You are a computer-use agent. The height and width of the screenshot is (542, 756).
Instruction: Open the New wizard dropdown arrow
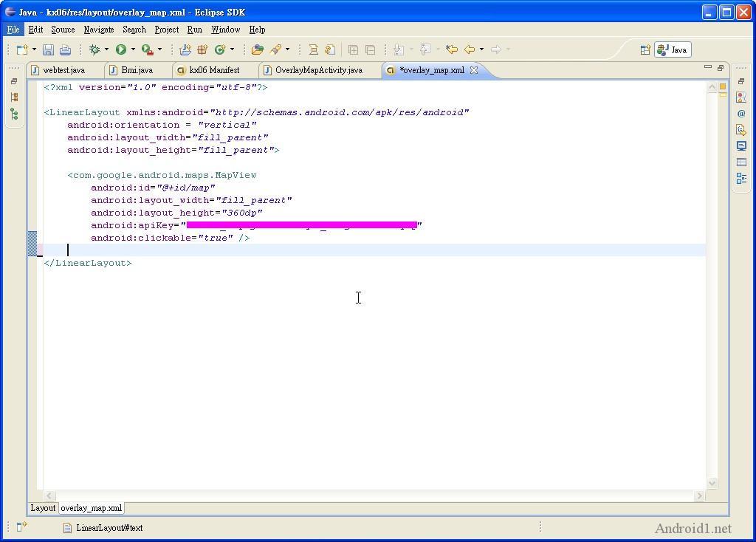[34, 49]
